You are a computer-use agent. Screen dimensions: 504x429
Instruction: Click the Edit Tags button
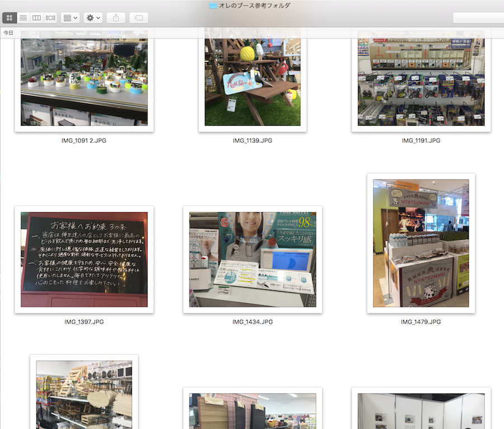(139, 18)
